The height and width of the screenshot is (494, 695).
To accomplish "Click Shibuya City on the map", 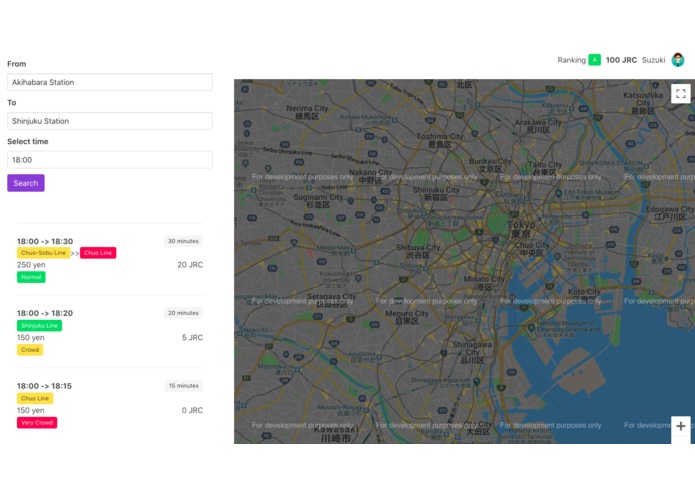I will pos(418,251).
